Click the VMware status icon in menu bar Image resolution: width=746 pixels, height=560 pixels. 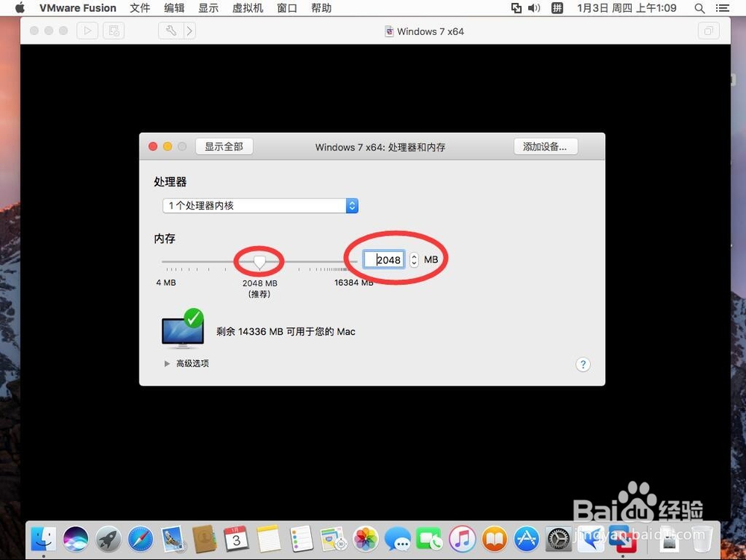516,8
